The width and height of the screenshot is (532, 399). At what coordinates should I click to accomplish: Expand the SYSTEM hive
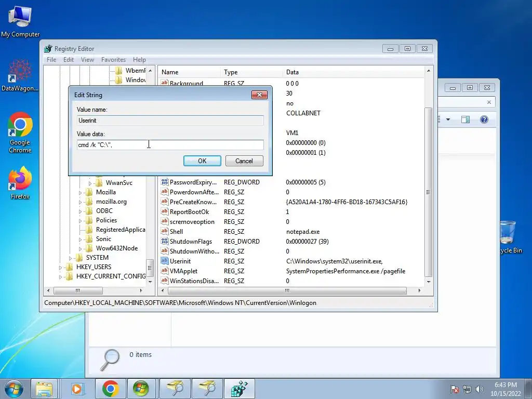(70, 258)
